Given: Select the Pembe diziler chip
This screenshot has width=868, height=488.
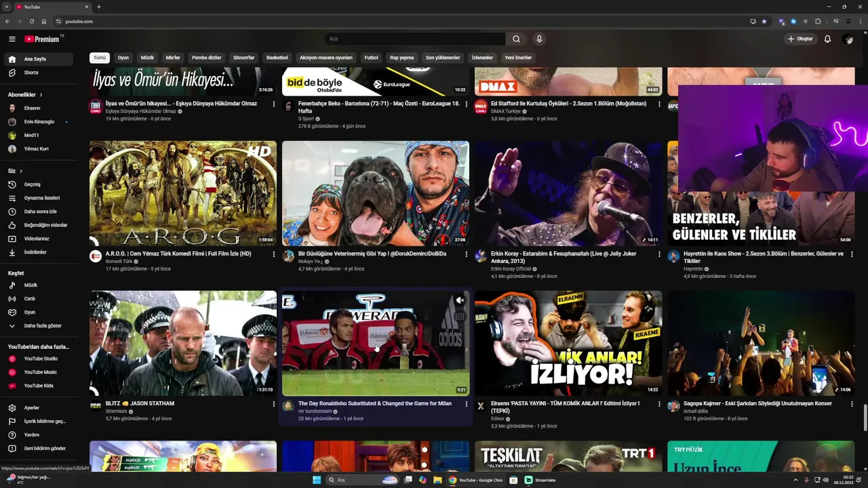Looking at the screenshot, I should 207,58.
